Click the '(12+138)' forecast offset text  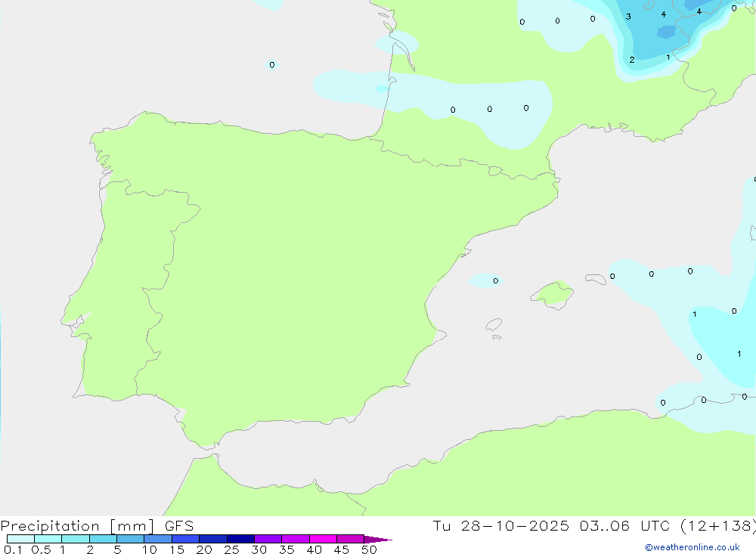click(x=717, y=526)
